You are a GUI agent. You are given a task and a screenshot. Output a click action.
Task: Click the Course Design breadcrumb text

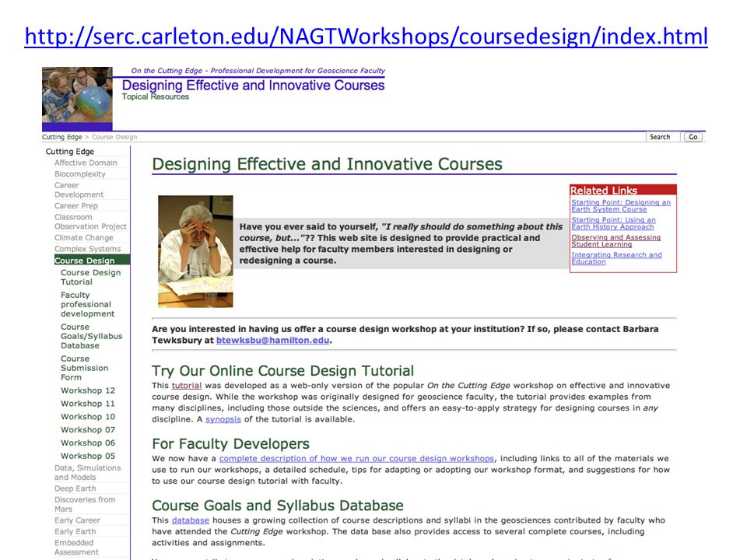pos(114,137)
